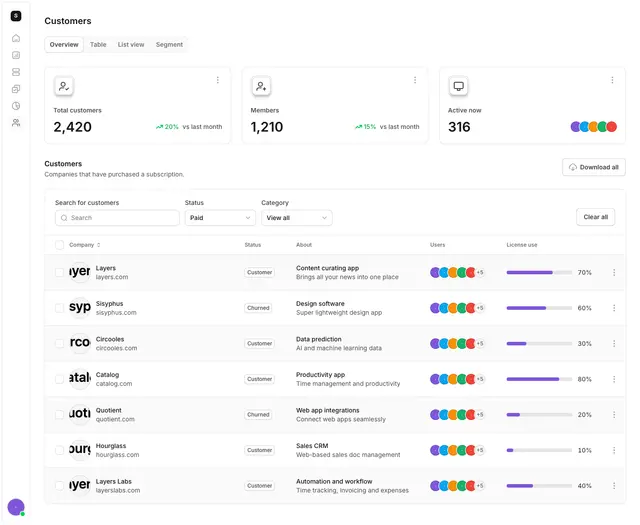Click the Sisyphus company logo

tap(80, 307)
